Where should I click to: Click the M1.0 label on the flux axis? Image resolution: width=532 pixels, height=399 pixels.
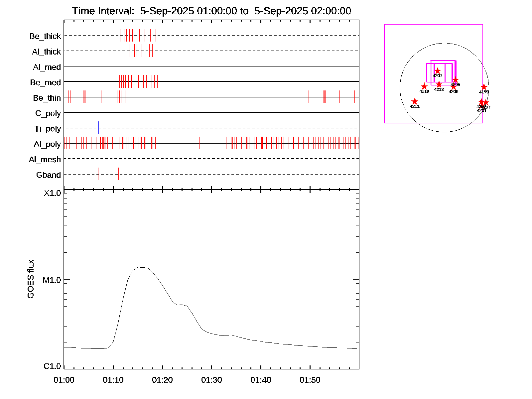[x=52, y=280]
